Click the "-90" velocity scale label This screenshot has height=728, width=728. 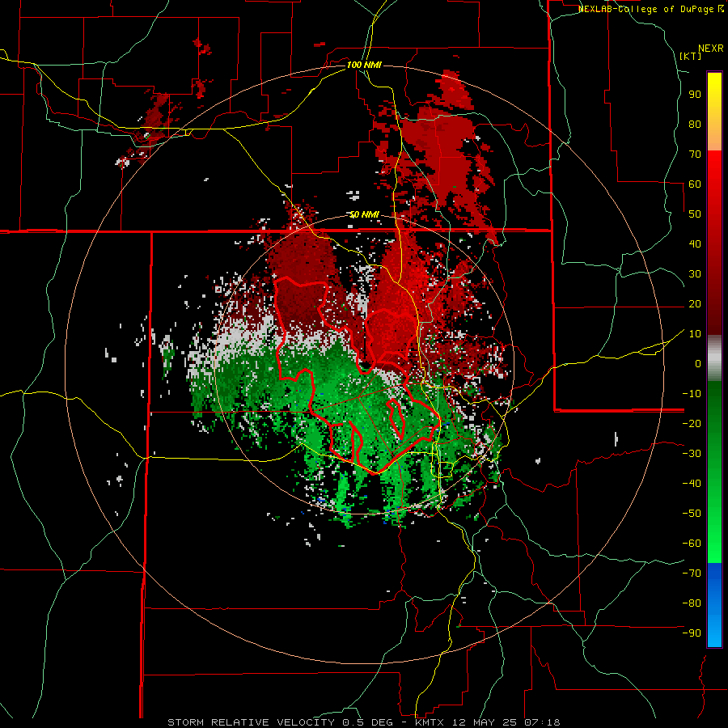(x=692, y=633)
